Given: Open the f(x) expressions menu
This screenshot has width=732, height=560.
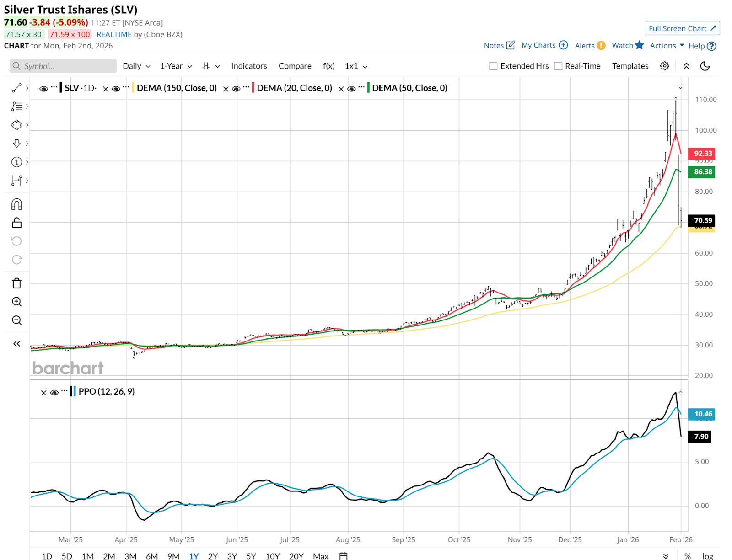Looking at the screenshot, I should pyautogui.click(x=328, y=66).
